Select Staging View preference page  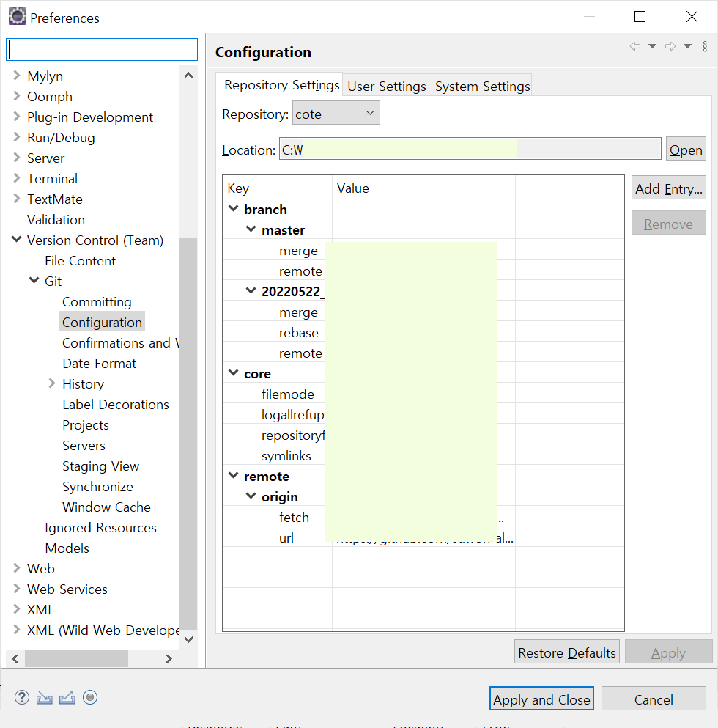pos(100,466)
